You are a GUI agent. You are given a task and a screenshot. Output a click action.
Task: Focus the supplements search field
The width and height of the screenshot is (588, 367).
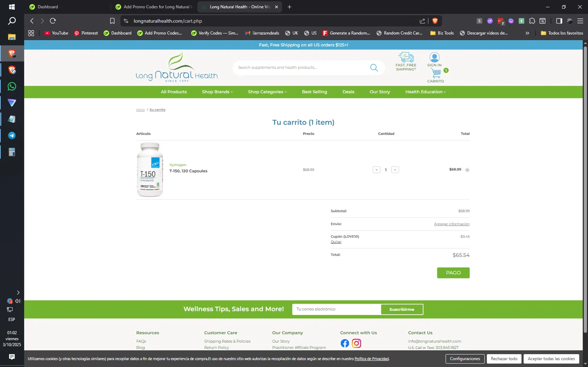click(301, 68)
